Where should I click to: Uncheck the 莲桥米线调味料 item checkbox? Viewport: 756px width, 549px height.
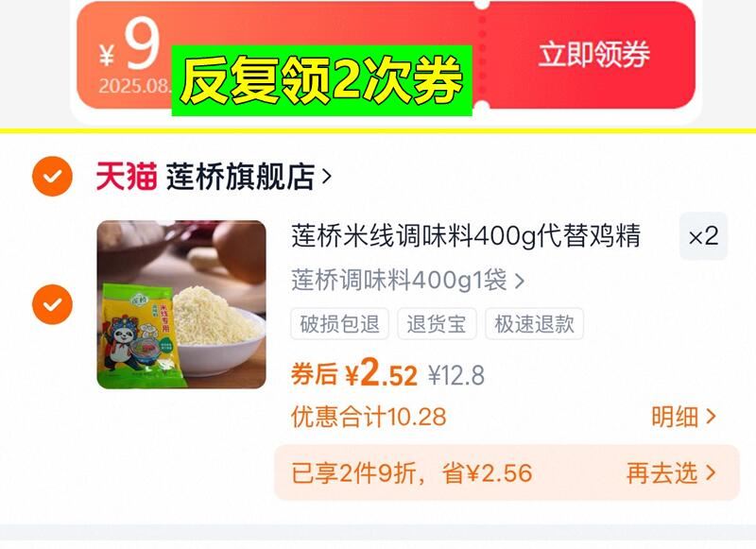(x=52, y=304)
